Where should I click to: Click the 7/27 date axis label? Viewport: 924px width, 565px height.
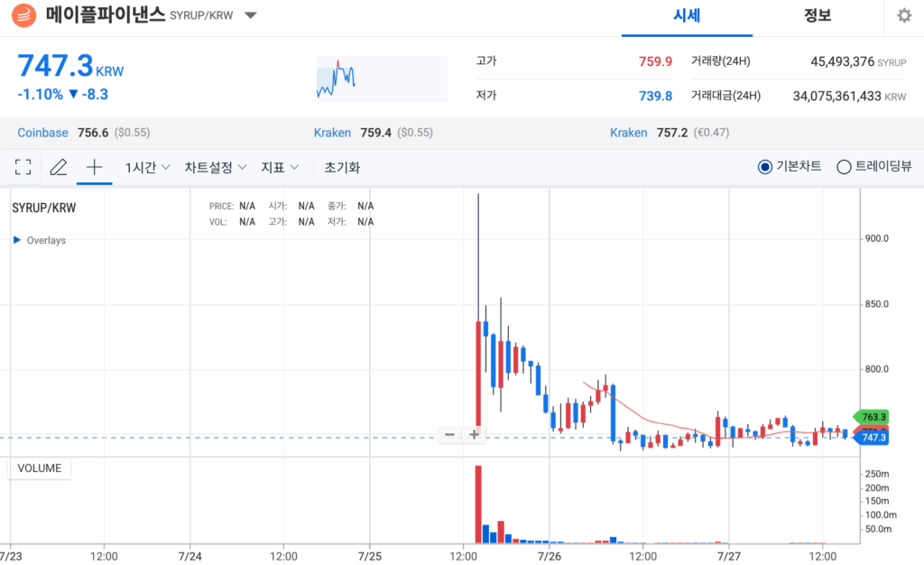click(728, 556)
